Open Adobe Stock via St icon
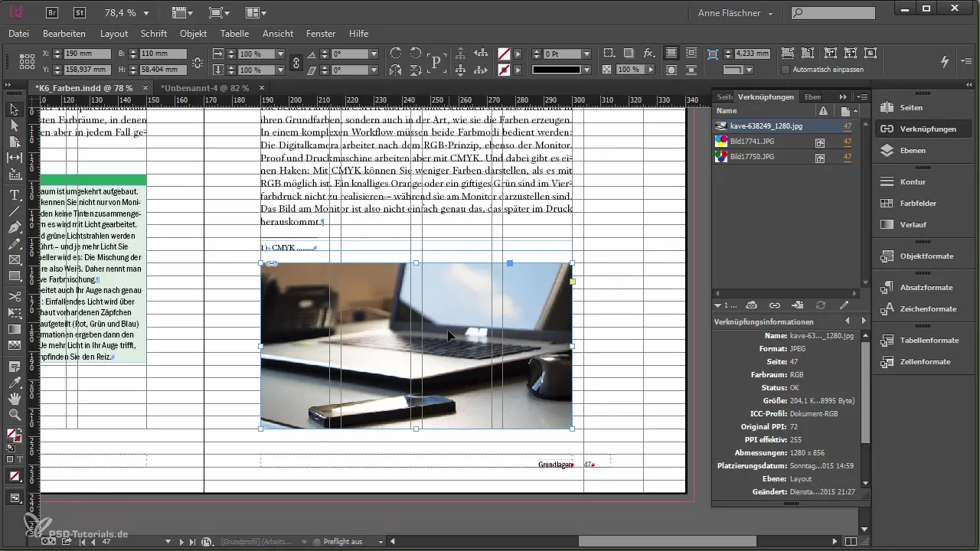This screenshot has height=551, width=980. coord(80,12)
